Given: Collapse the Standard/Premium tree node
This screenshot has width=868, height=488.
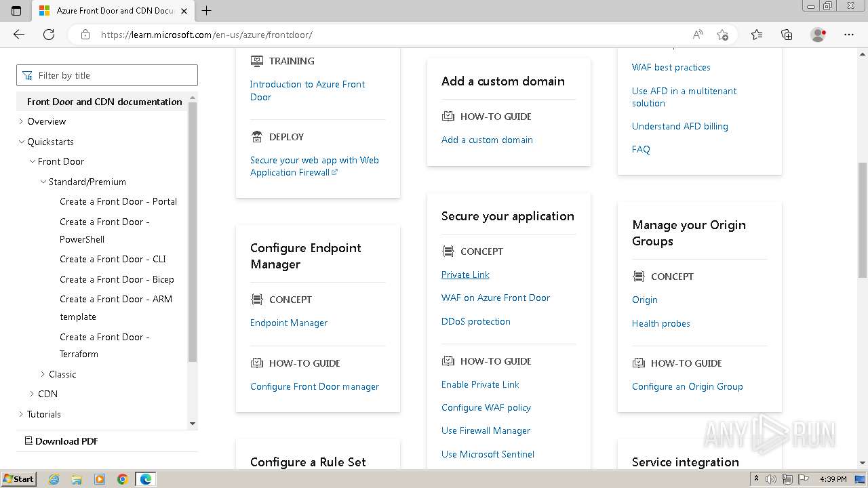Looking at the screenshot, I should (43, 182).
